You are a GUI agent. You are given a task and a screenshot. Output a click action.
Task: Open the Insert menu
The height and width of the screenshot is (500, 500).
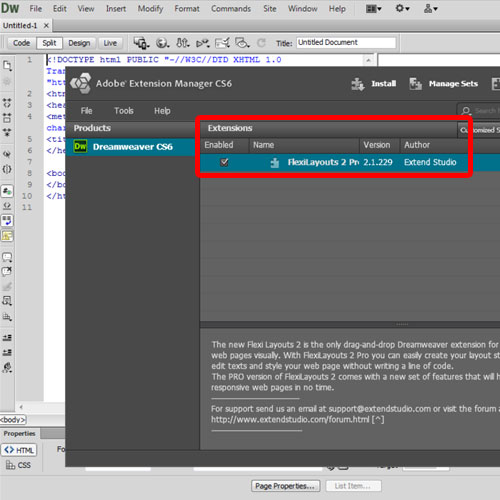(x=116, y=9)
